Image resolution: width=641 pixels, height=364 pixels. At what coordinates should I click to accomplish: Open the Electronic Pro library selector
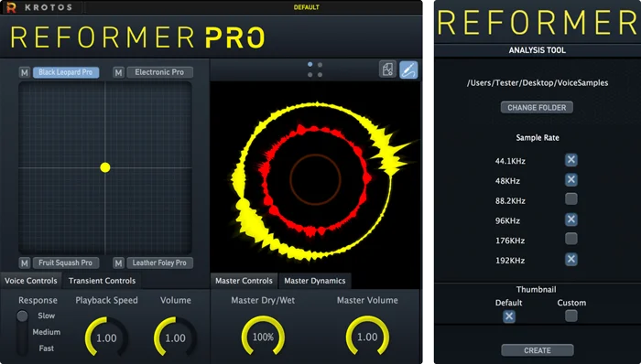(160, 72)
